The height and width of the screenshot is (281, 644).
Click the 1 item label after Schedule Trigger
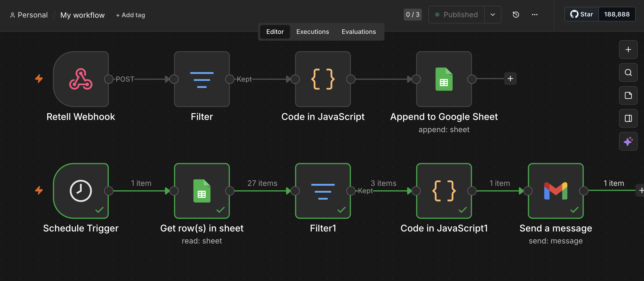pyautogui.click(x=141, y=183)
